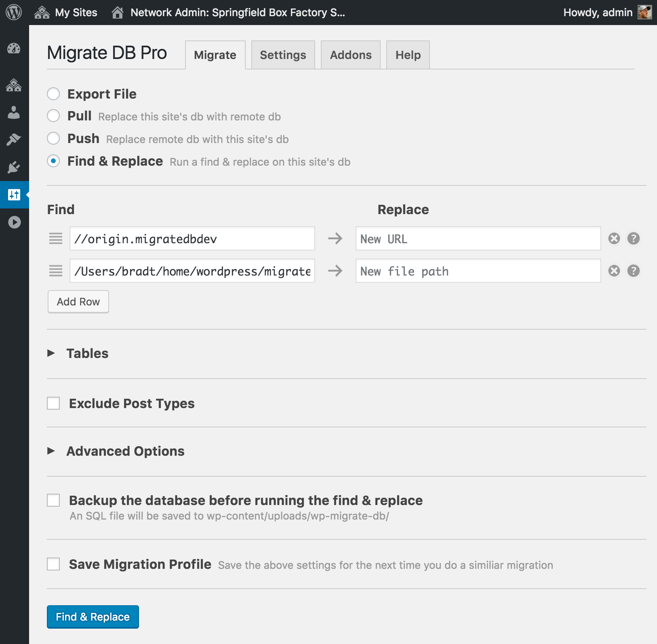The height and width of the screenshot is (644, 657).
Task: Select the Push radio option
Action: pyautogui.click(x=53, y=138)
